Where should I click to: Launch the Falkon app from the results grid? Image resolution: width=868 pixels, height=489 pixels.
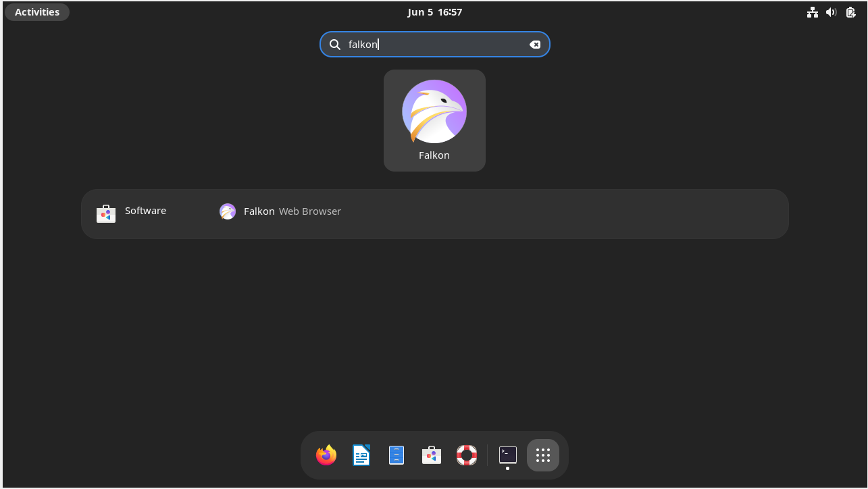click(434, 111)
